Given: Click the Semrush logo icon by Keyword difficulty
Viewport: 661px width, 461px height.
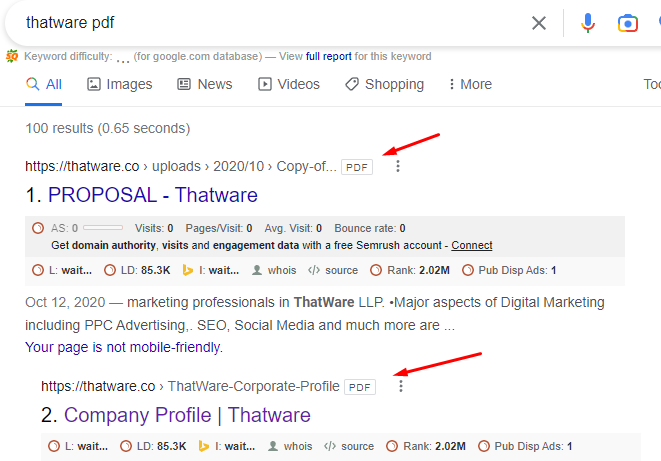Looking at the screenshot, I should (x=12, y=56).
